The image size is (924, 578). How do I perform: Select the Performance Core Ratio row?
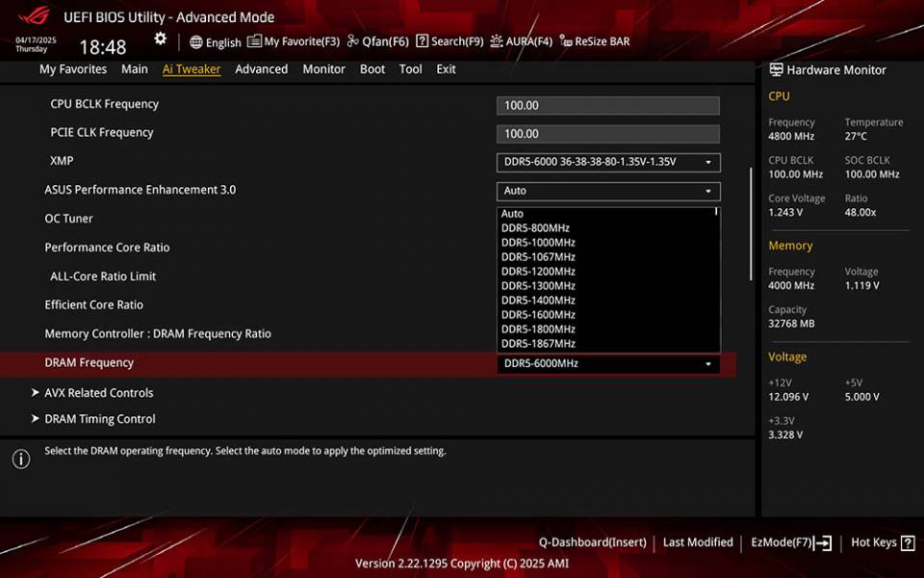coord(107,248)
